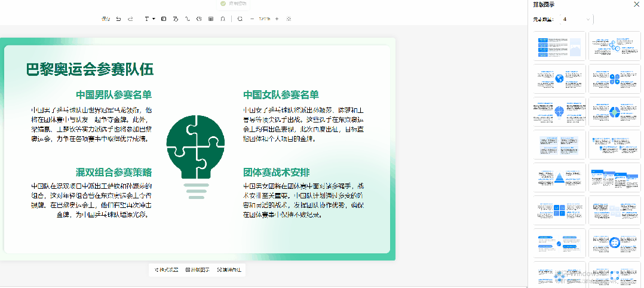Undo the last edit
Viewport: 644px width, 288px height.
(x=118, y=19)
